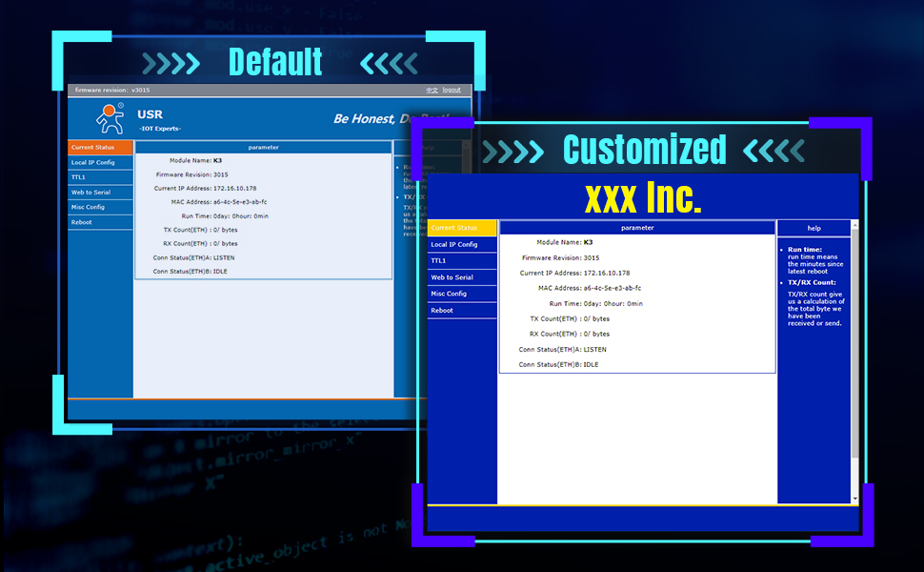This screenshot has height=572, width=924.
Task: Click 'firmware revision: v3015' text in Default top bar
Action: click(112, 91)
